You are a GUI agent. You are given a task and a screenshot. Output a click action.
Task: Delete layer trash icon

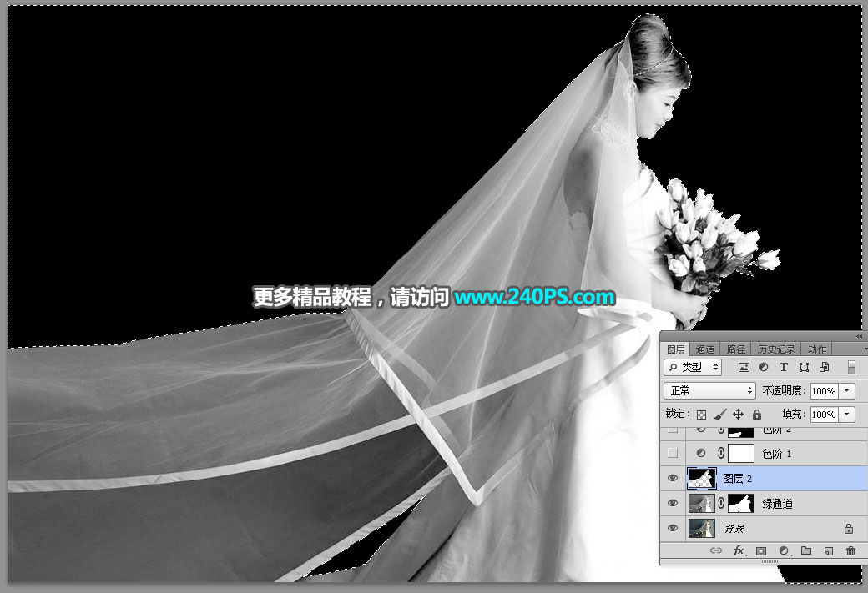850,551
